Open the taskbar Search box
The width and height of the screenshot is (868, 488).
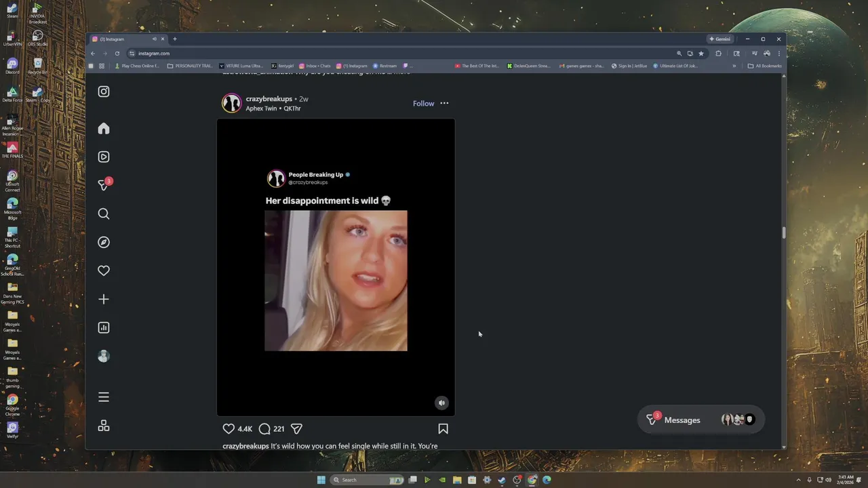[368, 480]
